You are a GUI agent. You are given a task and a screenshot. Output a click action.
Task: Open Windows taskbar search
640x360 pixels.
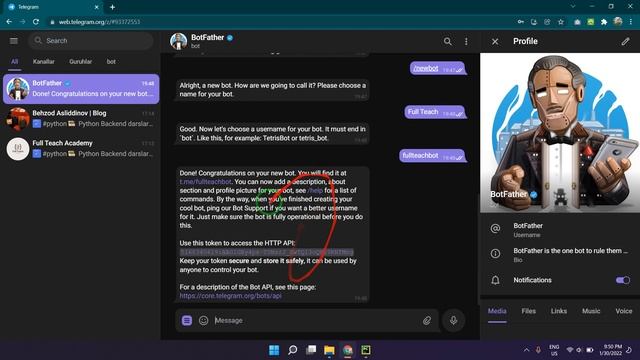pos(293,350)
